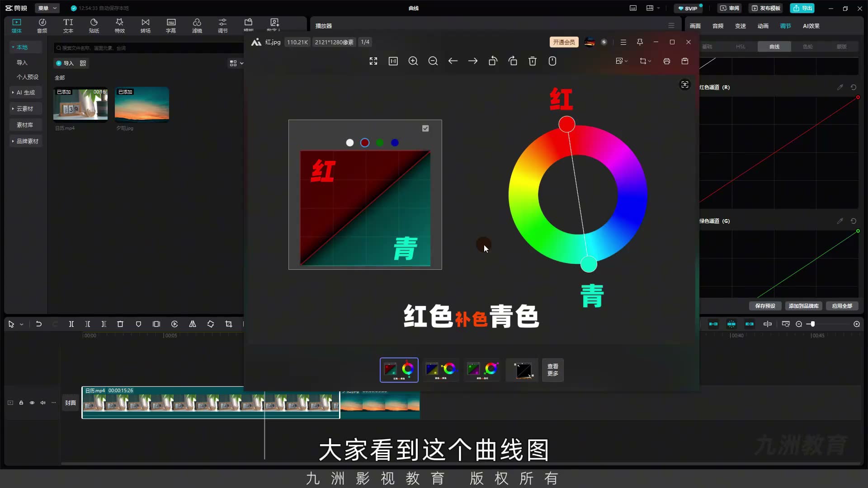The width and height of the screenshot is (868, 488).
Task: Open selection tool dropdown arrow in timeline
Action: [21, 324]
